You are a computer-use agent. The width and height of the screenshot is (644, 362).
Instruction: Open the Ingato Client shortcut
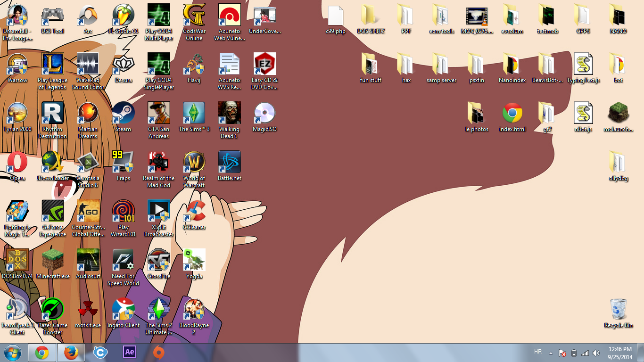[x=124, y=313]
